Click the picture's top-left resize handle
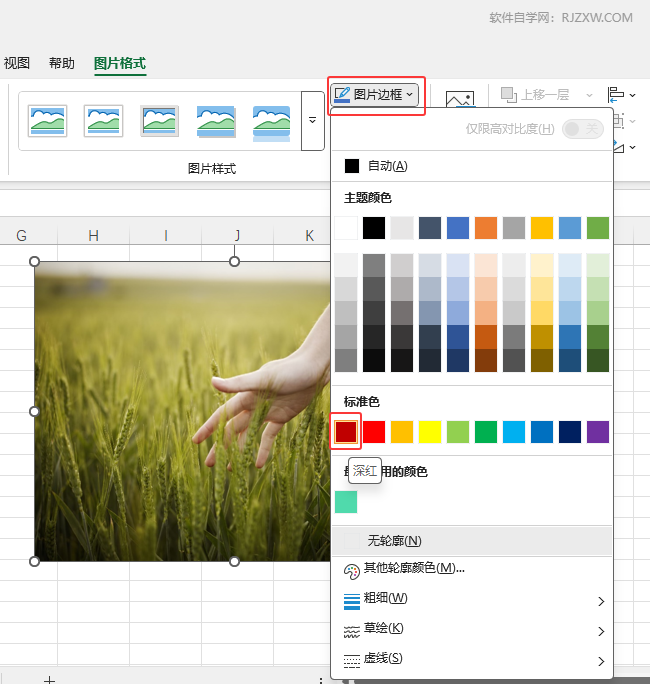 (x=34, y=261)
